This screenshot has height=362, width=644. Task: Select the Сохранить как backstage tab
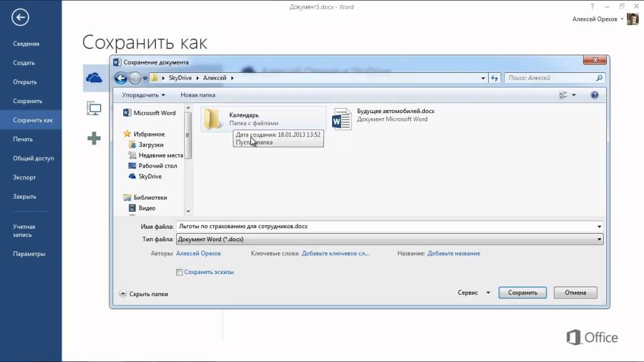31,120
